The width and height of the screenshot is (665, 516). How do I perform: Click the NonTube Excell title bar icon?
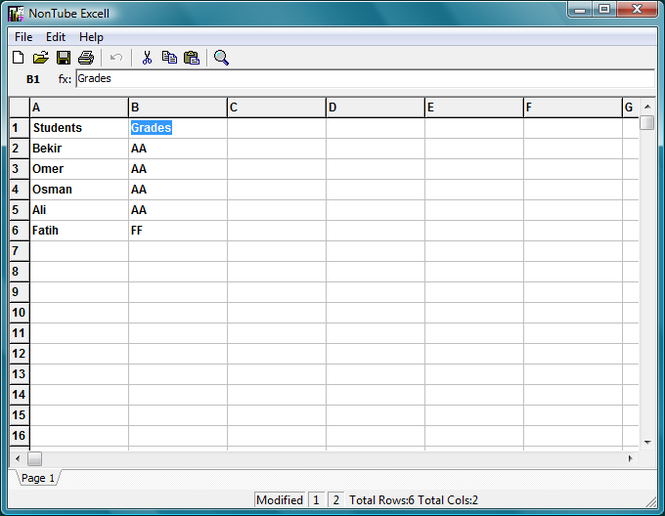[16, 14]
